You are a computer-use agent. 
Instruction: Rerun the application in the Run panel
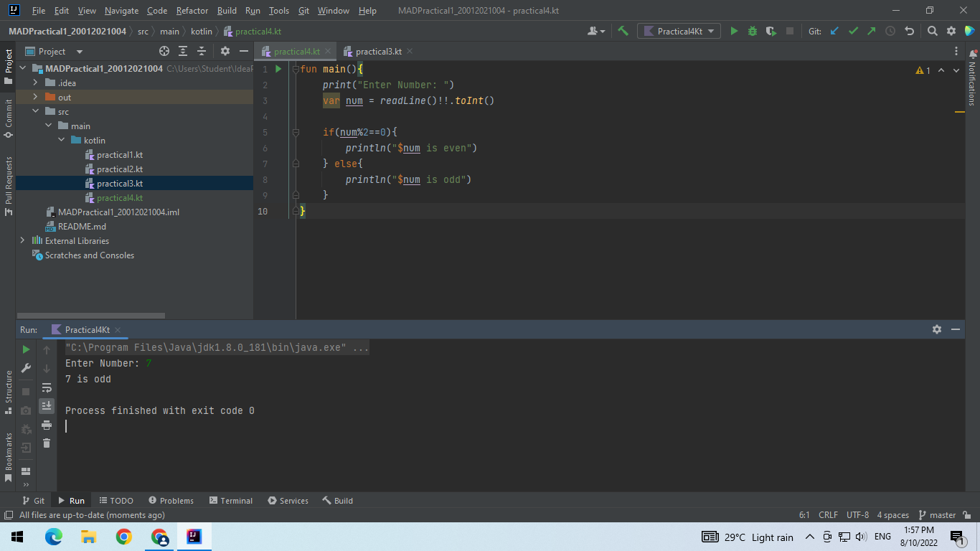click(26, 349)
